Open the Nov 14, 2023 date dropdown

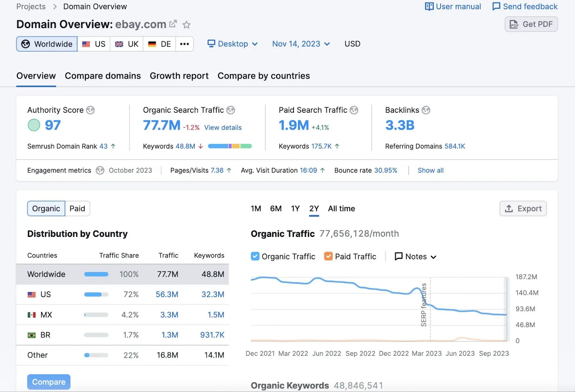[301, 44]
